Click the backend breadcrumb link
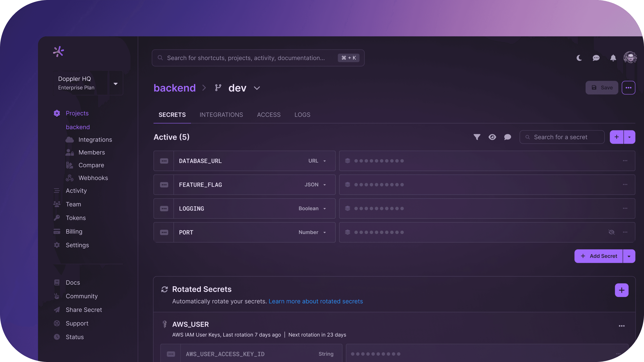The image size is (644, 362). 174,88
